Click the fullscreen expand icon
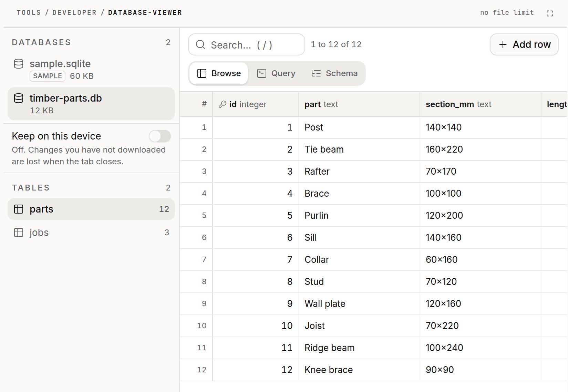This screenshot has height=392, width=568. [x=549, y=13]
